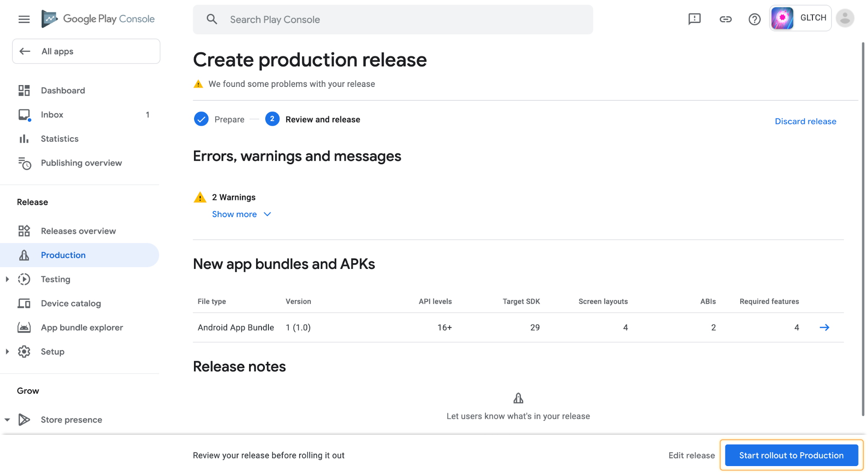Click the Screen layouts column header

pyautogui.click(x=603, y=301)
